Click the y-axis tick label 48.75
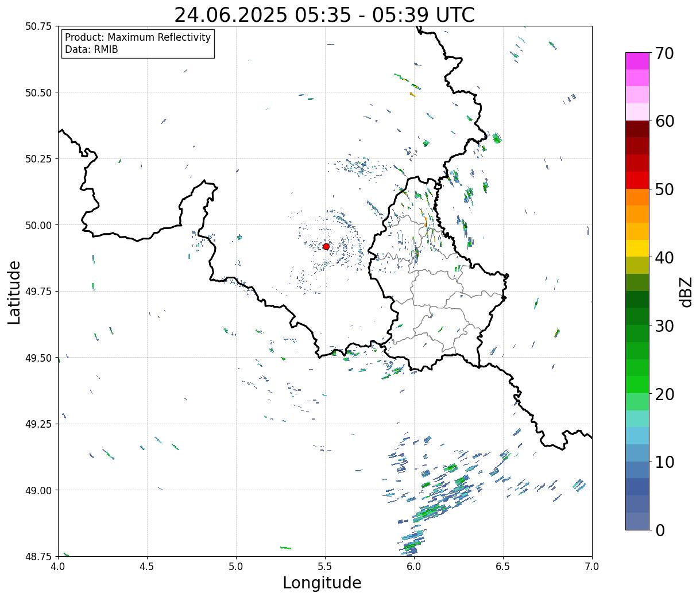Screen dimensions: 700x597 pos(38,556)
